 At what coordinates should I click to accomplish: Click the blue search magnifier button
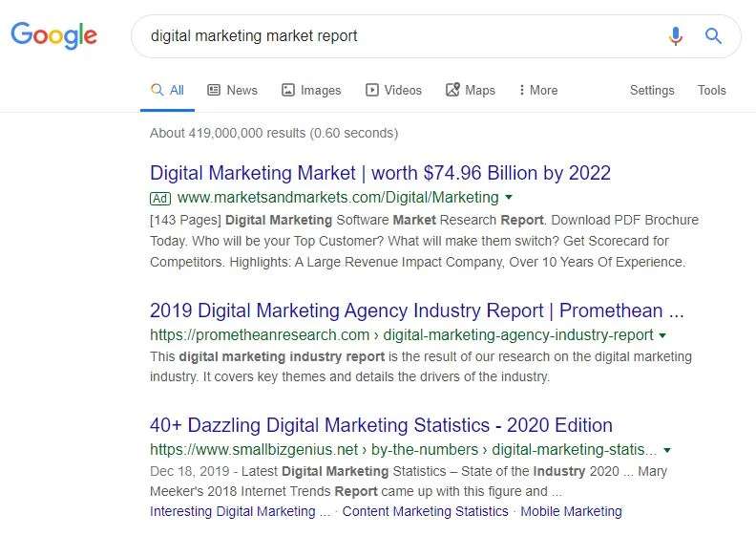click(x=713, y=36)
